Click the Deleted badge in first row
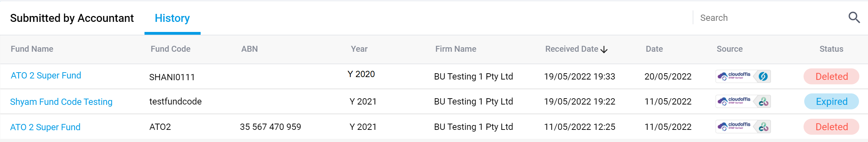The image size is (868, 142). click(831, 76)
